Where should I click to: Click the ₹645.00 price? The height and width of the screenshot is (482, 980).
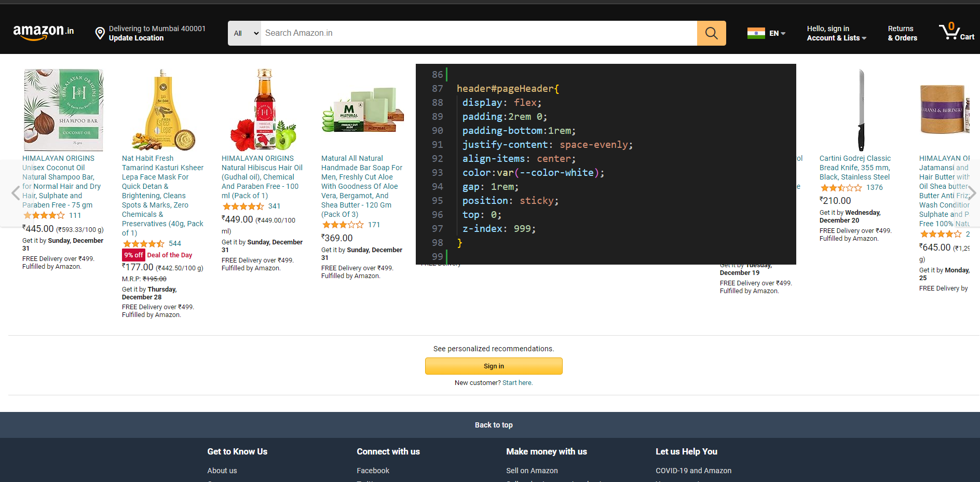pos(935,247)
